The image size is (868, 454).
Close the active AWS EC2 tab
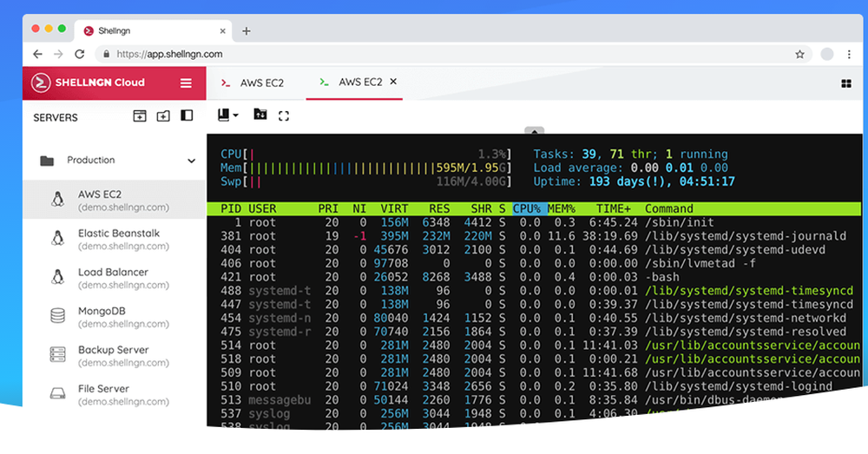pyautogui.click(x=393, y=82)
